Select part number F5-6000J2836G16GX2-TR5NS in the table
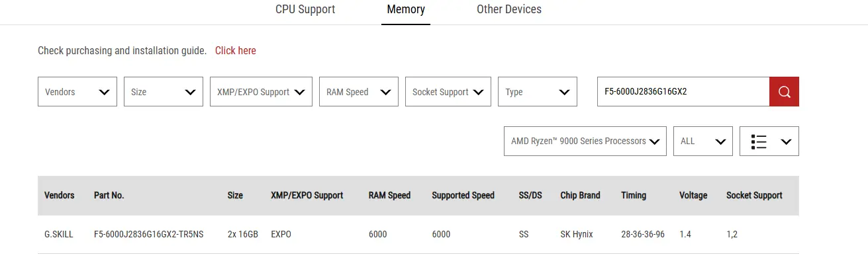Image resolution: width=868 pixels, height=279 pixels. click(149, 235)
